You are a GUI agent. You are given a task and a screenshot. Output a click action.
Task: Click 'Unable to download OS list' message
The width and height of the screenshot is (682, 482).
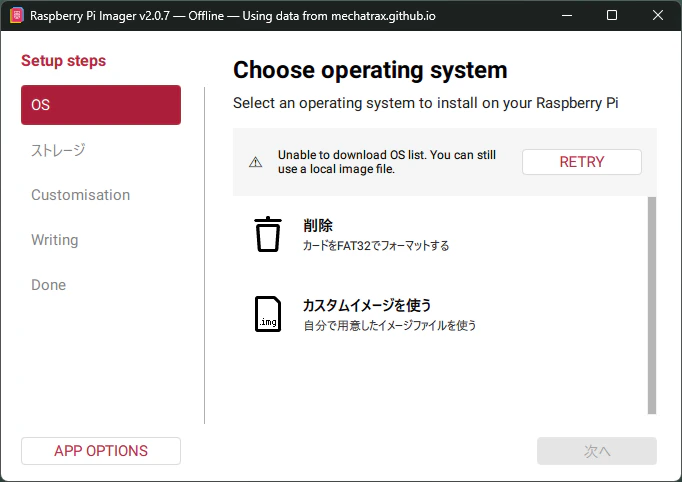(387, 162)
